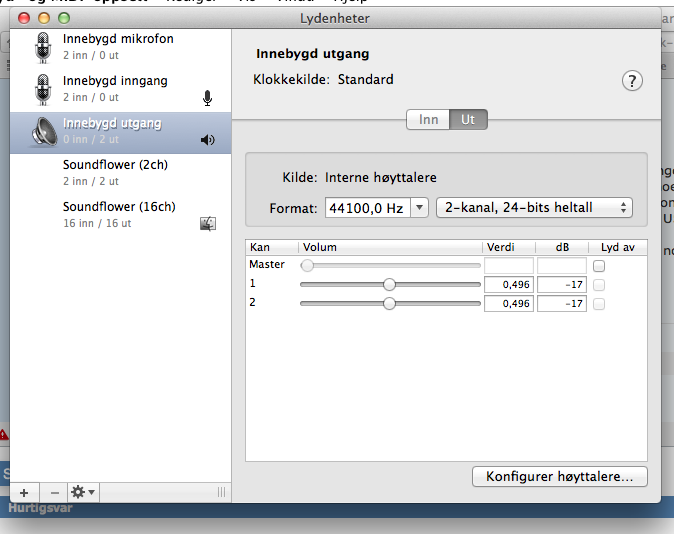Click the Innebygd inngang microphone icon
674x534 pixels.
point(43,89)
